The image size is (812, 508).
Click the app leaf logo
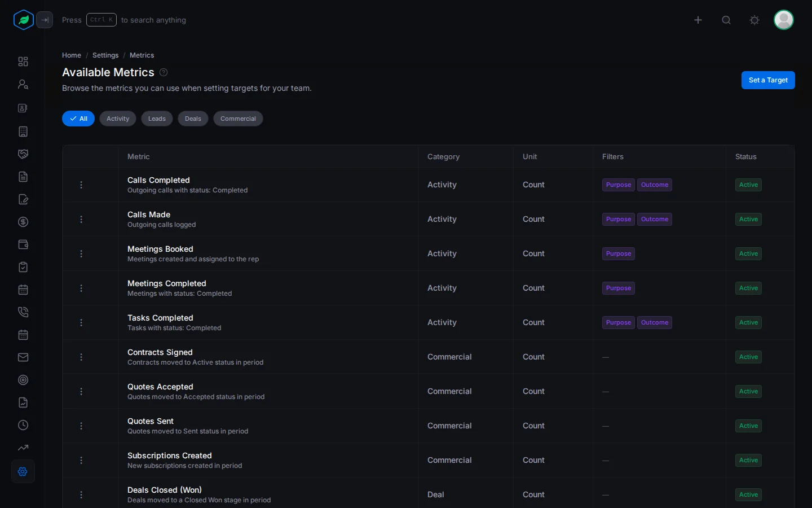pos(23,20)
